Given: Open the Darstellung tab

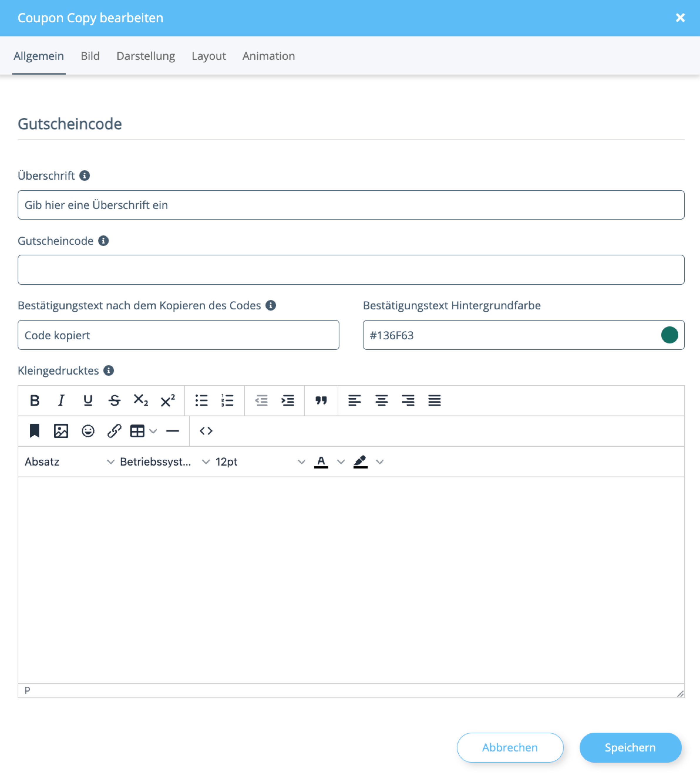Looking at the screenshot, I should tap(146, 56).
